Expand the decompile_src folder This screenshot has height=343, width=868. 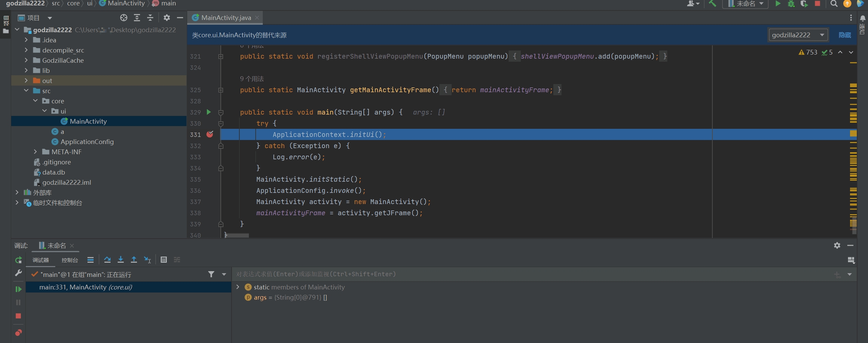point(26,50)
